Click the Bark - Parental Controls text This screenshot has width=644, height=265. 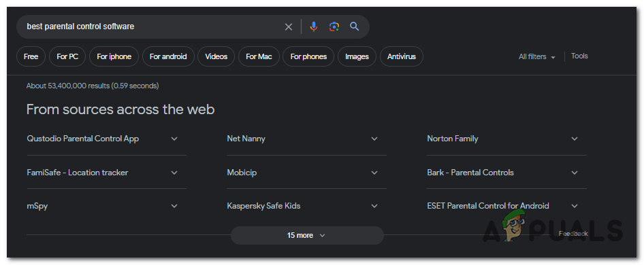click(470, 173)
